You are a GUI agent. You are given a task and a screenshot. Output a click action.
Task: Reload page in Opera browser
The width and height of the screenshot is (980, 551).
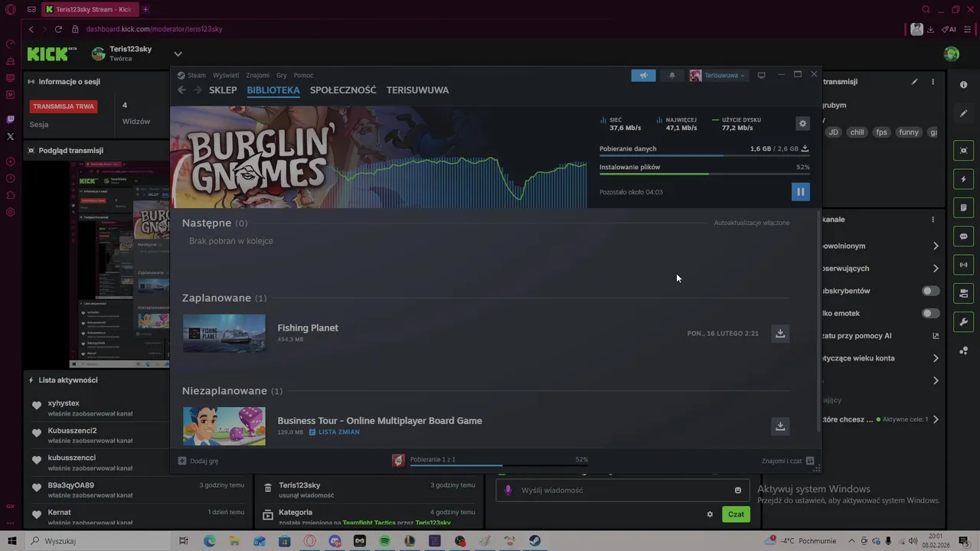[x=58, y=29]
